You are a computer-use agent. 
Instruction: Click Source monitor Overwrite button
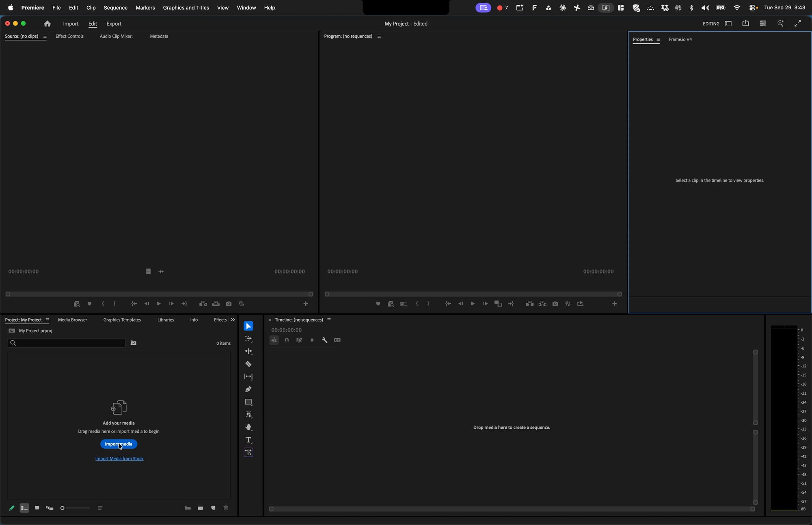(x=216, y=304)
